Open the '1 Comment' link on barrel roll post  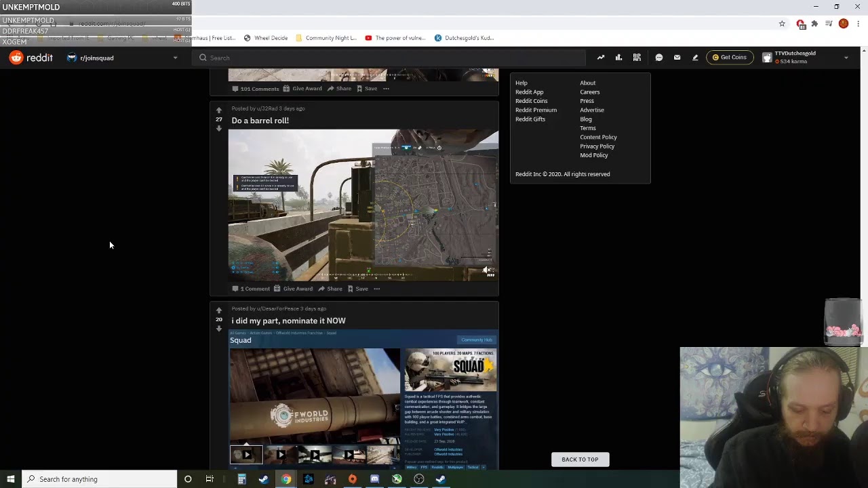coord(250,289)
